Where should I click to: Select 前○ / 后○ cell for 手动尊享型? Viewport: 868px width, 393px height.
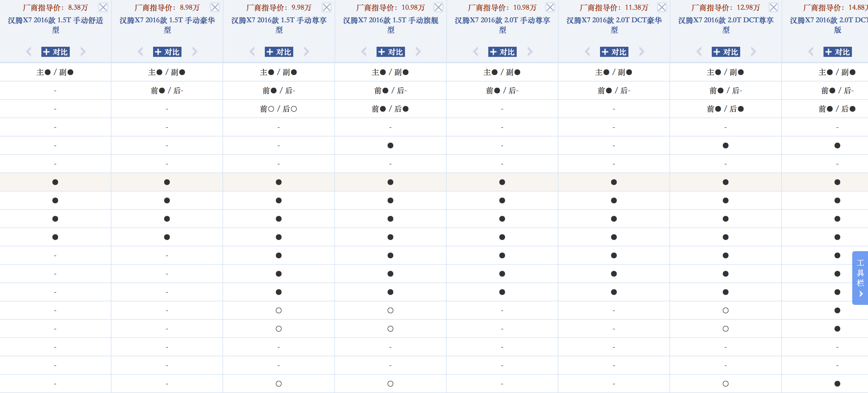click(279, 109)
